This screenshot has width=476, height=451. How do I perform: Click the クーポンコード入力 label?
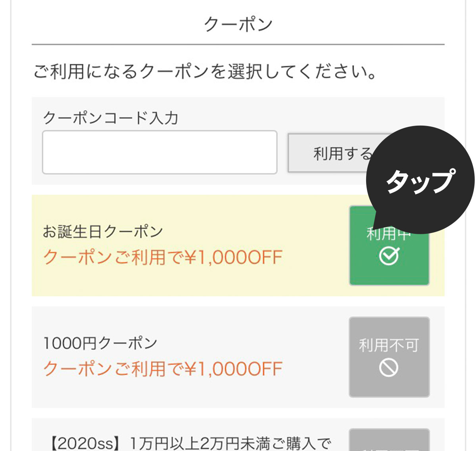[x=112, y=117]
